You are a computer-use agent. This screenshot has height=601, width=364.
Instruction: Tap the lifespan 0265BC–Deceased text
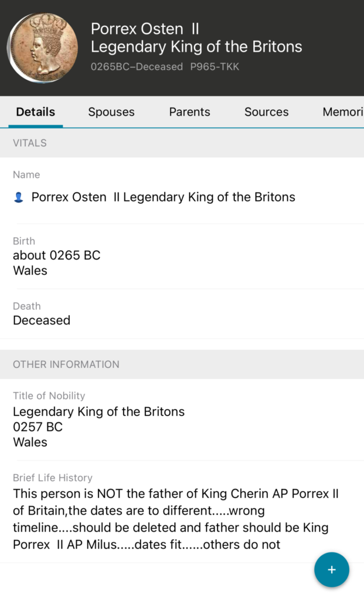click(x=137, y=67)
